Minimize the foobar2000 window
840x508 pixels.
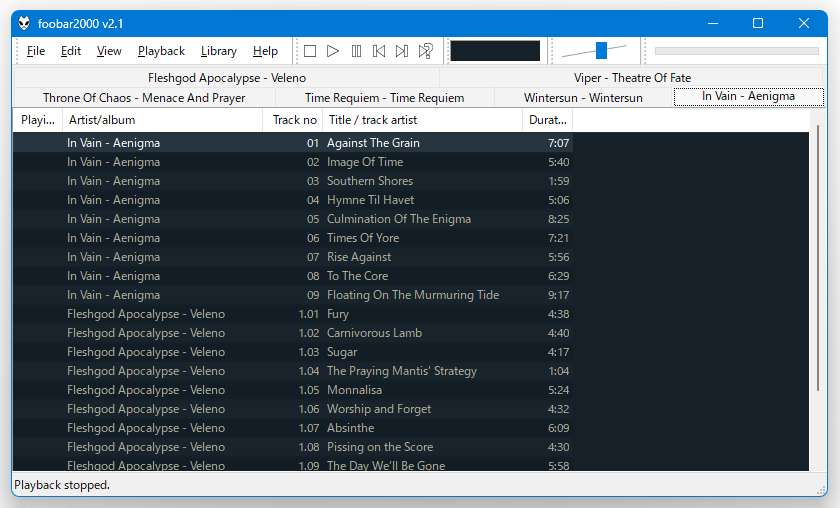point(712,23)
